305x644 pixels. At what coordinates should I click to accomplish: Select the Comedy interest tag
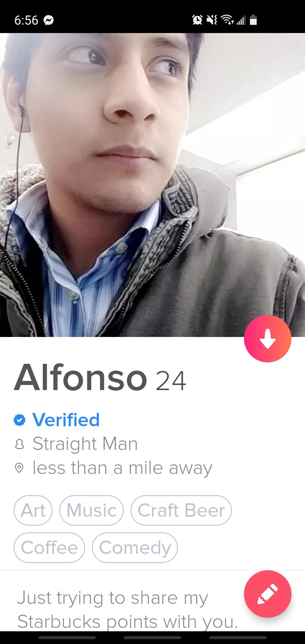[x=135, y=547]
